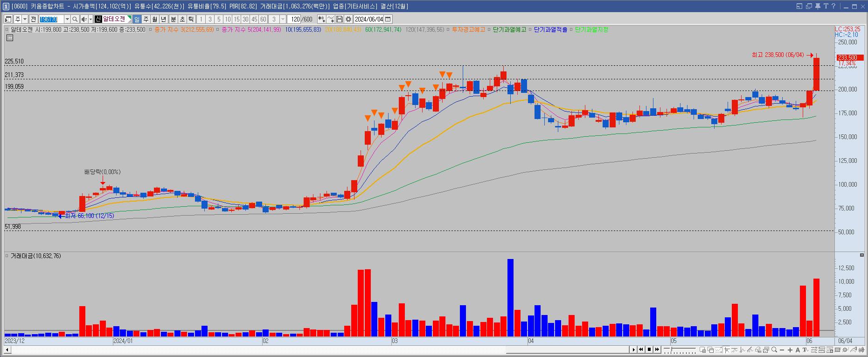Toggle the 거래대금 legend checkbox

pyautogui.click(x=7, y=256)
